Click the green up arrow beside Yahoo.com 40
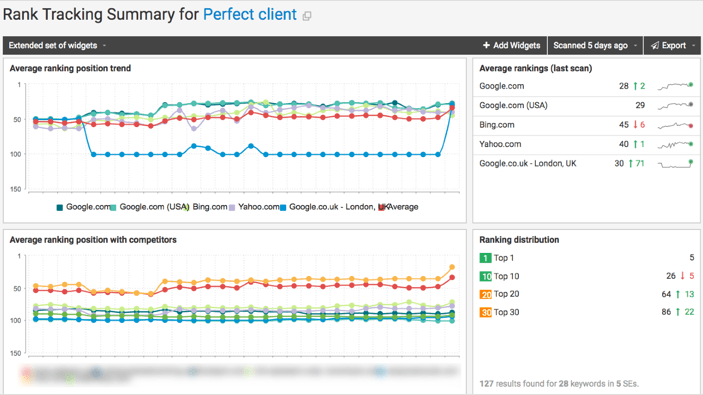 635,144
